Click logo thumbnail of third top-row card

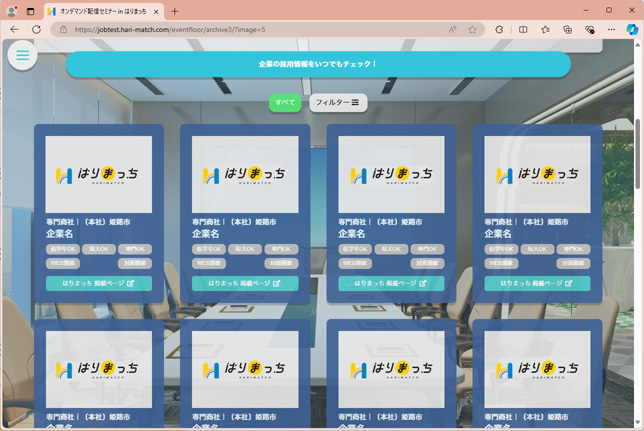pyautogui.click(x=391, y=174)
